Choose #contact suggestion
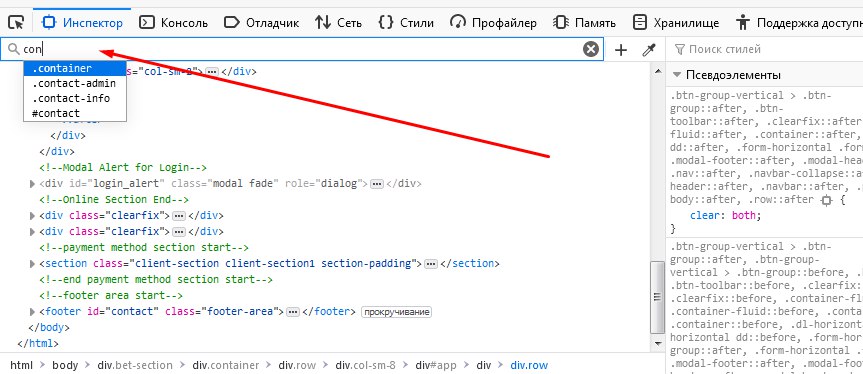 (x=75, y=113)
